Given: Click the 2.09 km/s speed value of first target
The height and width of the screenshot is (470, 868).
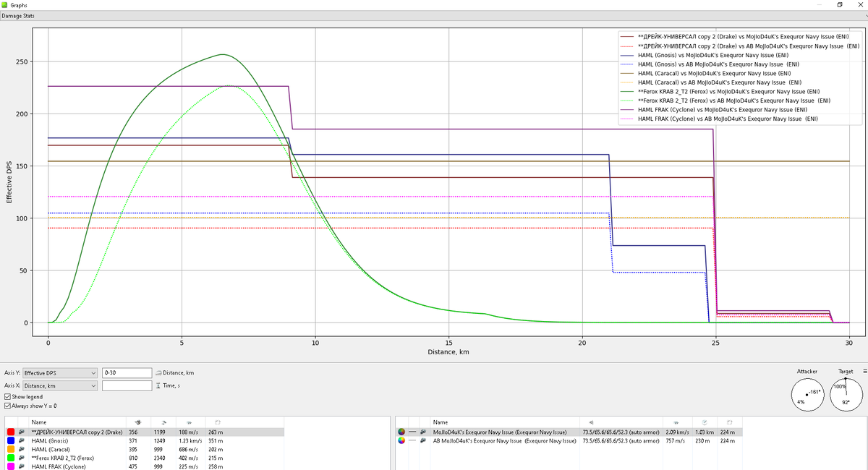Looking at the screenshot, I should click(x=676, y=432).
